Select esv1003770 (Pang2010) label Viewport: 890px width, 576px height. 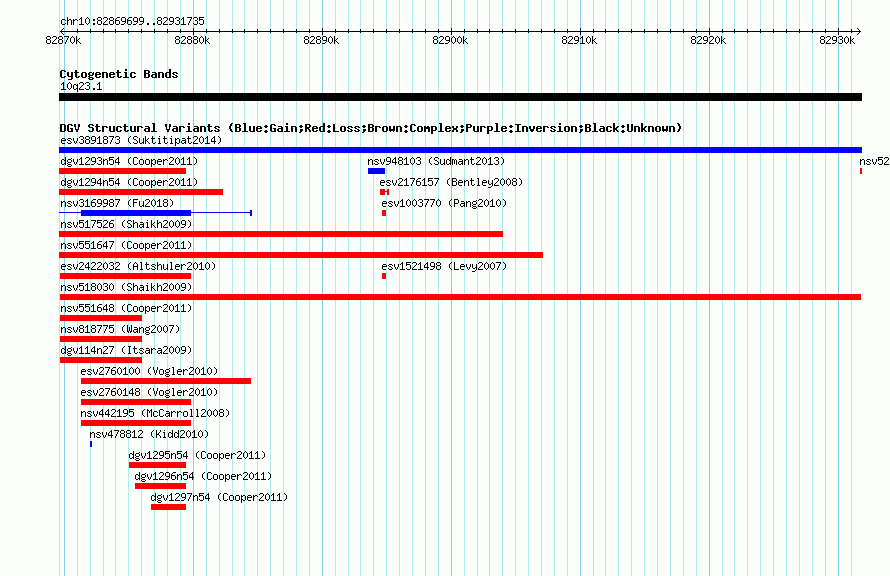pyautogui.click(x=444, y=203)
